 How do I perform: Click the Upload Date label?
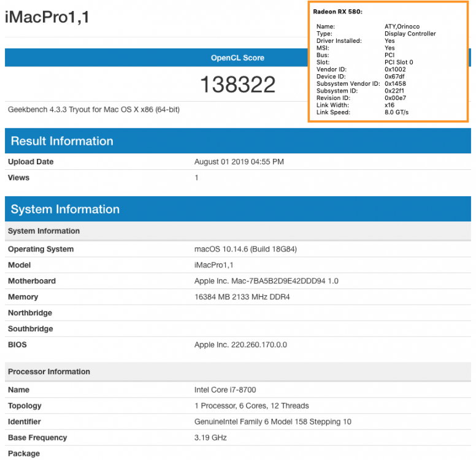click(31, 162)
